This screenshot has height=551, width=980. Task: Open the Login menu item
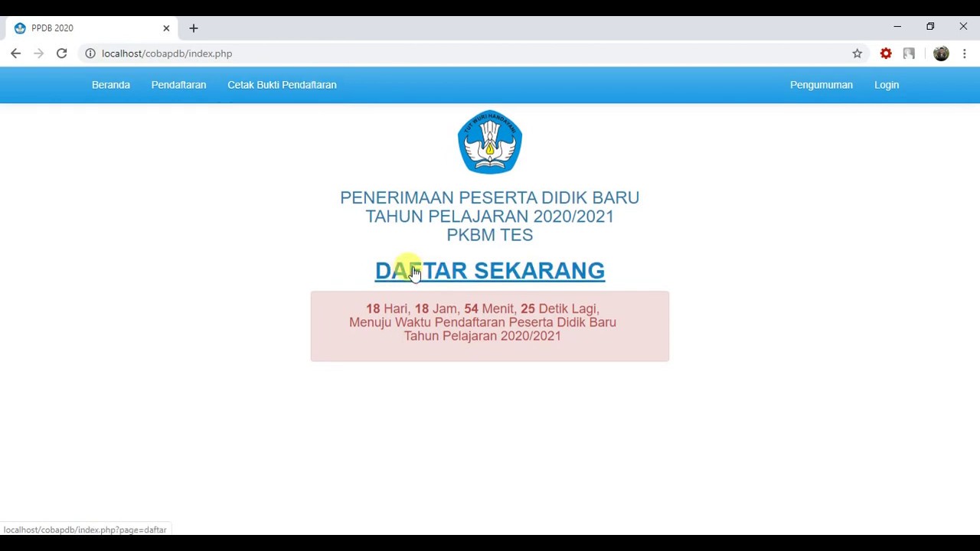887,85
